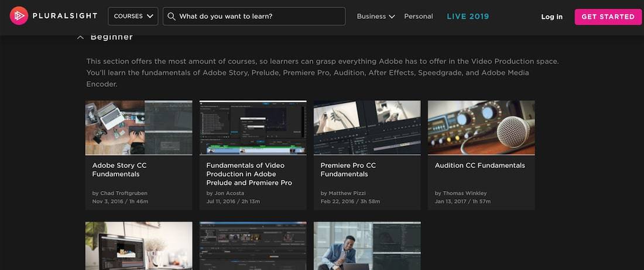Click author name Matthew Pizzi
This screenshot has height=270, width=644.
pyautogui.click(x=347, y=193)
